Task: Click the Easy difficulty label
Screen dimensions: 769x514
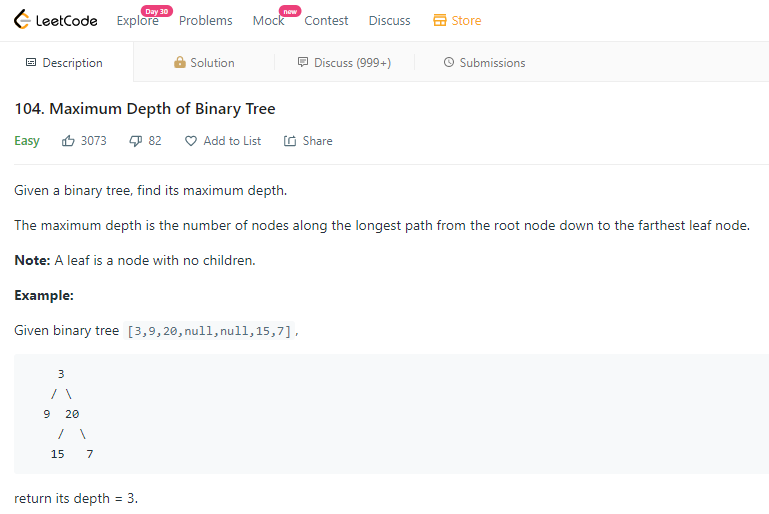Action: point(26,141)
